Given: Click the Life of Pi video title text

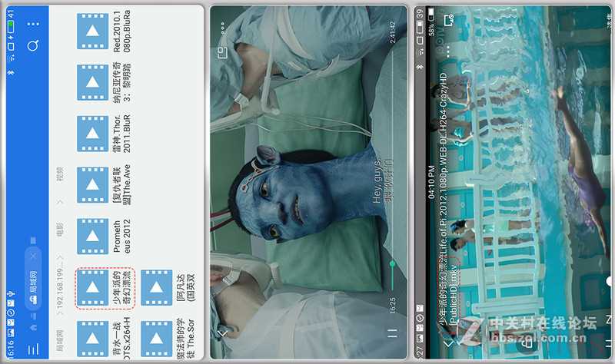Looking at the screenshot, I should (x=448, y=199).
